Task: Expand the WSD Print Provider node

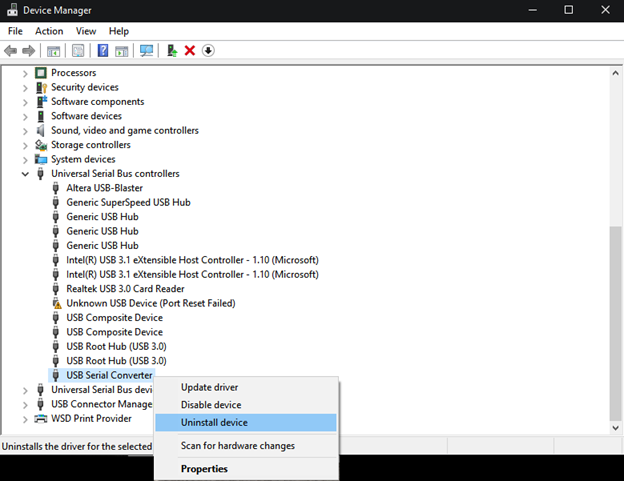Action: point(25,419)
